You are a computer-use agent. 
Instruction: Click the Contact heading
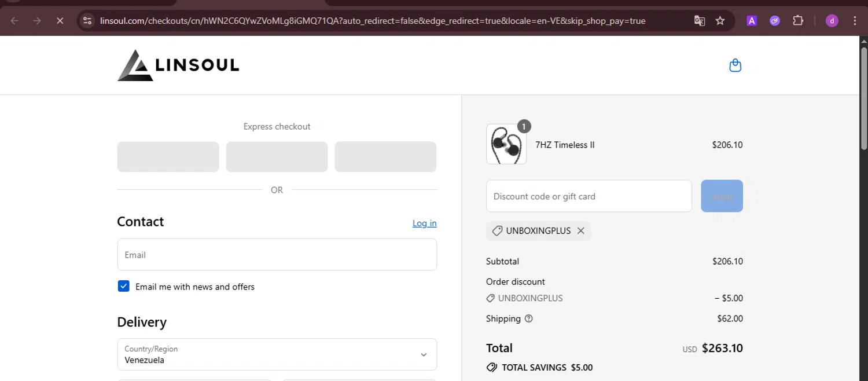[141, 222]
